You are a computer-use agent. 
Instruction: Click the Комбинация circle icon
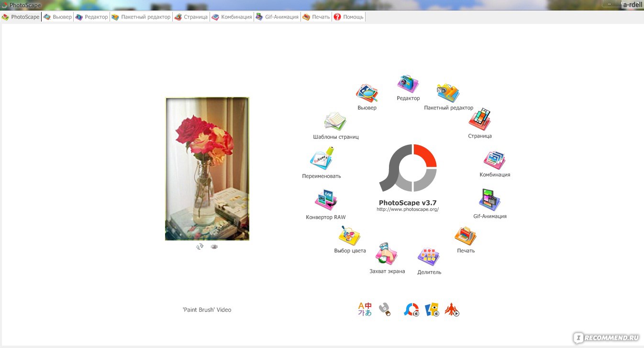tap(494, 161)
